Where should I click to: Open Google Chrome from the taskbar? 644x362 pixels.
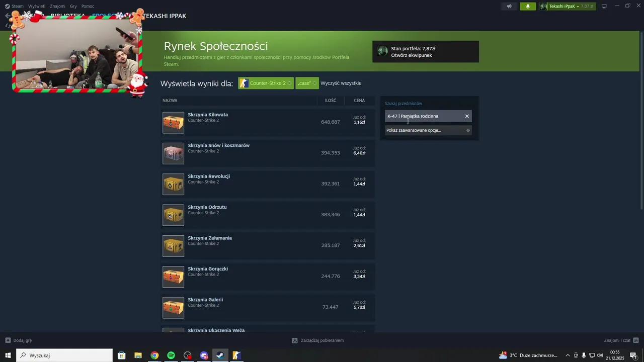tap(154, 355)
